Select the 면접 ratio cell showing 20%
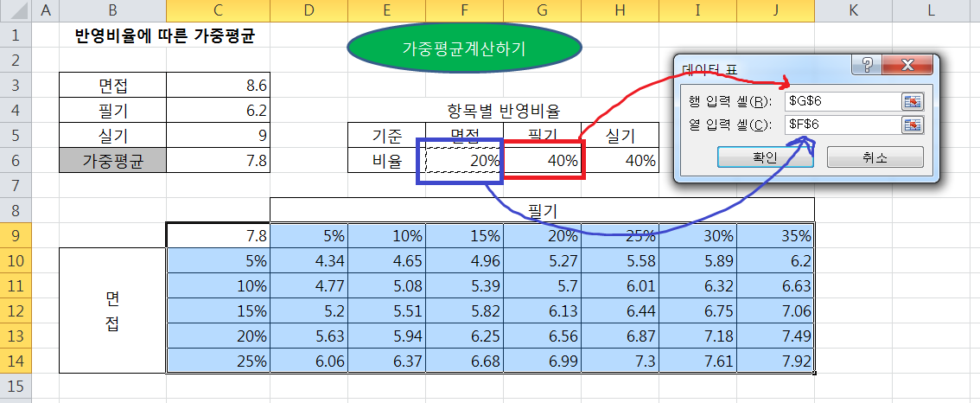This screenshot has height=403, width=980. [x=464, y=161]
